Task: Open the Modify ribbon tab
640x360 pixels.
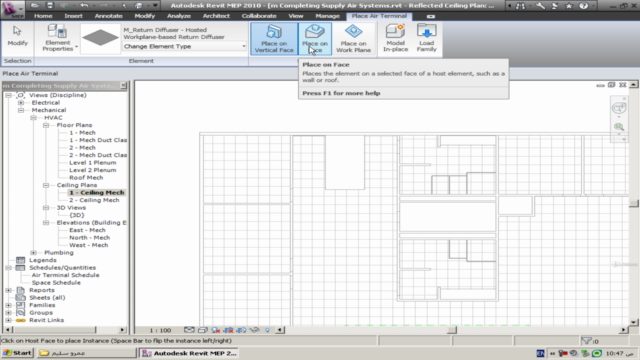Action: (x=144, y=16)
